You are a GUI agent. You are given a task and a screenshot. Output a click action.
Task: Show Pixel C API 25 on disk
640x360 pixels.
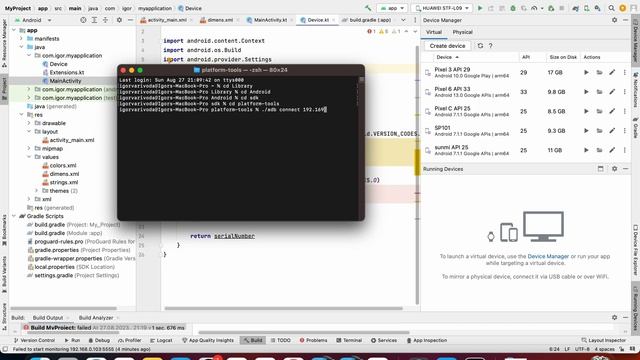click(599, 111)
